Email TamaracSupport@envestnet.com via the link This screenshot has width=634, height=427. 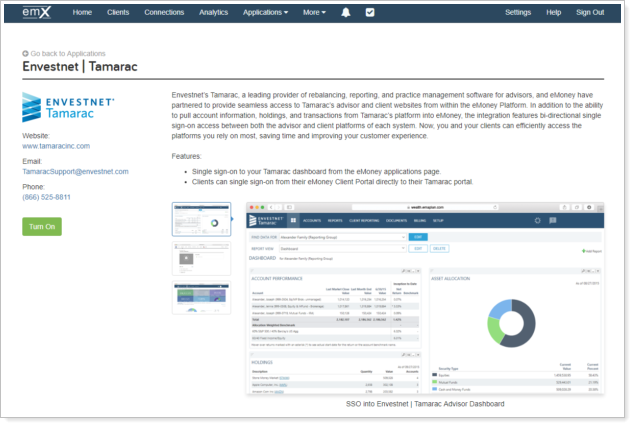pos(75,172)
